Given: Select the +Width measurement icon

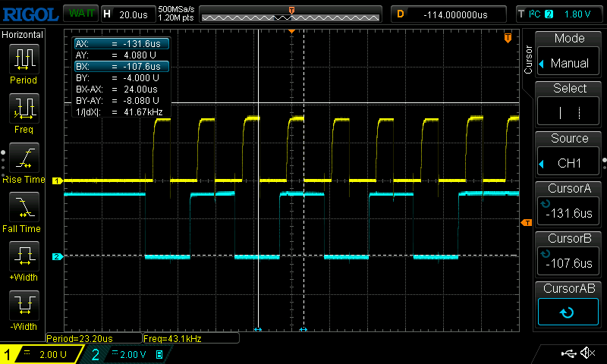Looking at the screenshot, I should click(24, 257).
